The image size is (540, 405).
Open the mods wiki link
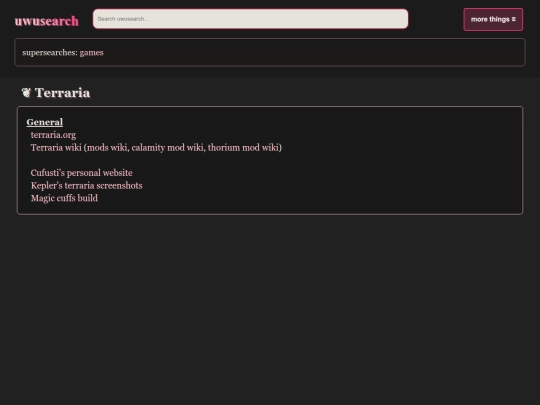pos(107,148)
